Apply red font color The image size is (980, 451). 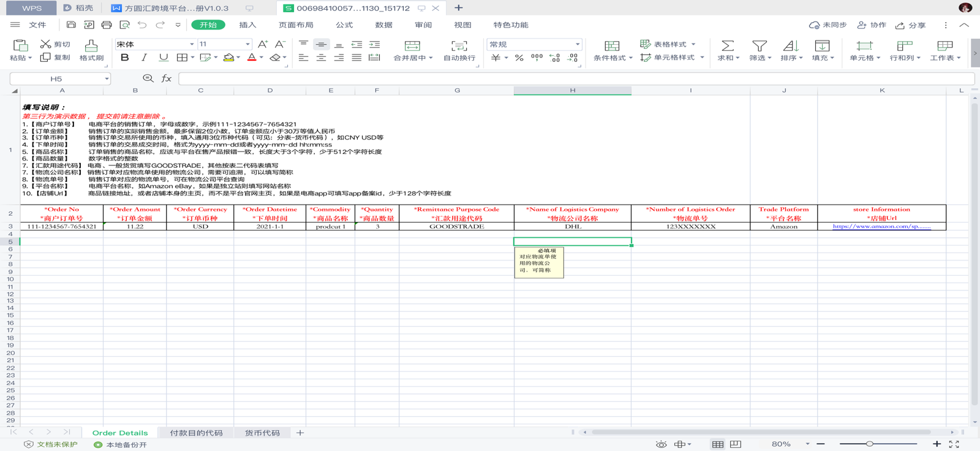[x=252, y=58]
